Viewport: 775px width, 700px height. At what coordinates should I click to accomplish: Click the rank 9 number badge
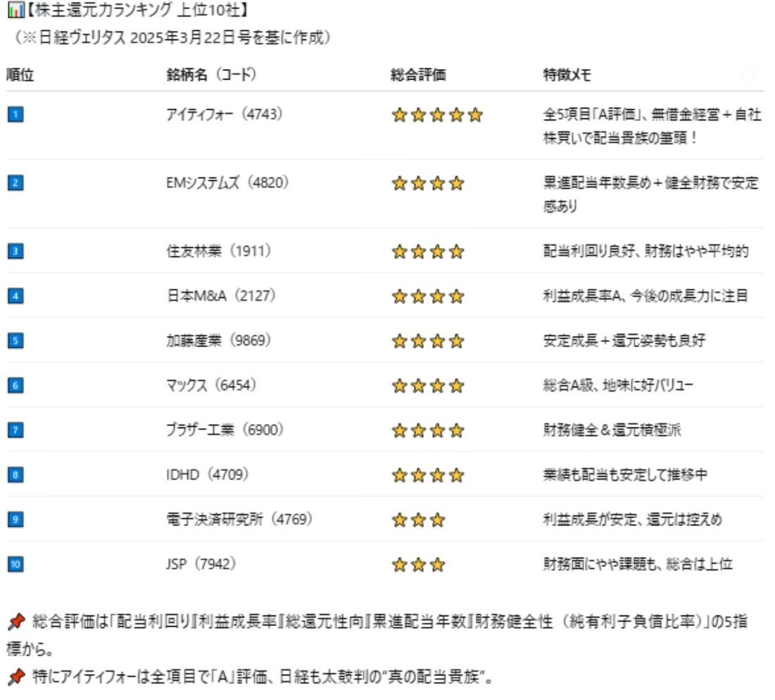(15, 520)
